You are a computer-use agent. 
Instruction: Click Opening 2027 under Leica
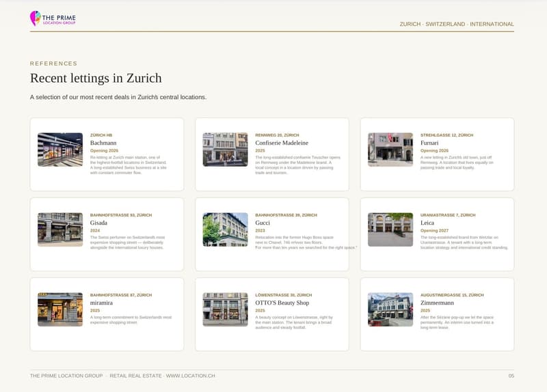tap(434, 231)
